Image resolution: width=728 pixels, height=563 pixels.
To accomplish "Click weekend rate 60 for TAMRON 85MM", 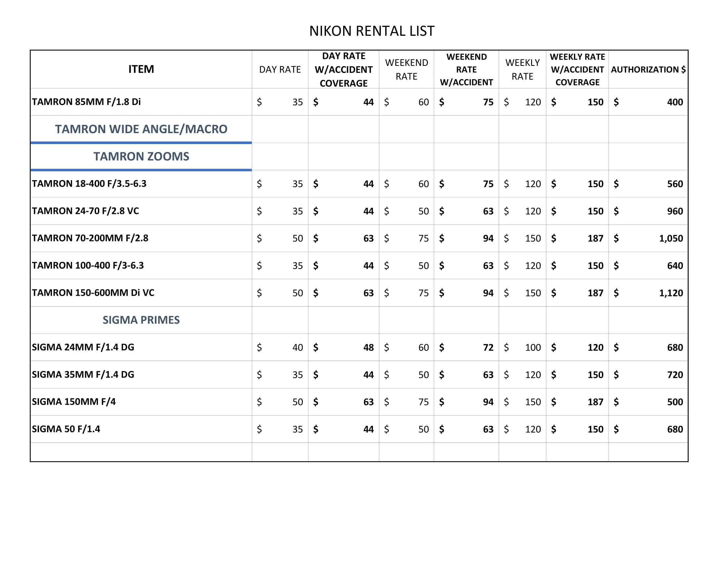I will point(423,102).
